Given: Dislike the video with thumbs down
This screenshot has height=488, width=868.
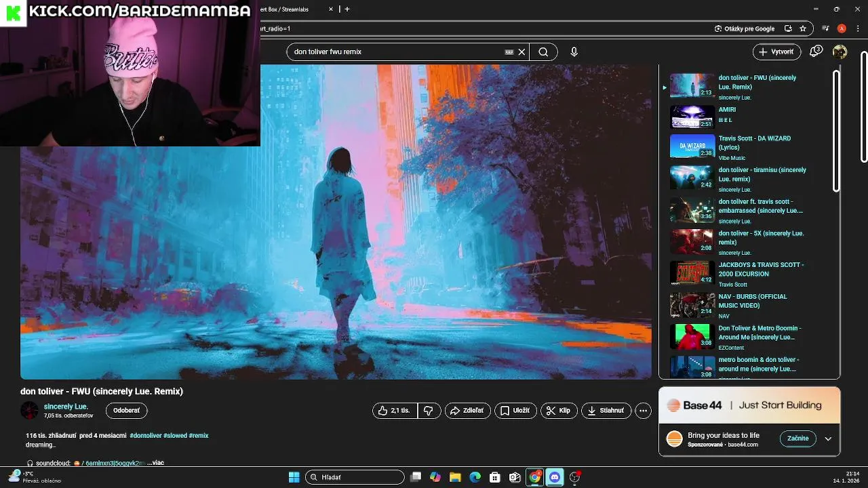Looking at the screenshot, I should point(429,411).
